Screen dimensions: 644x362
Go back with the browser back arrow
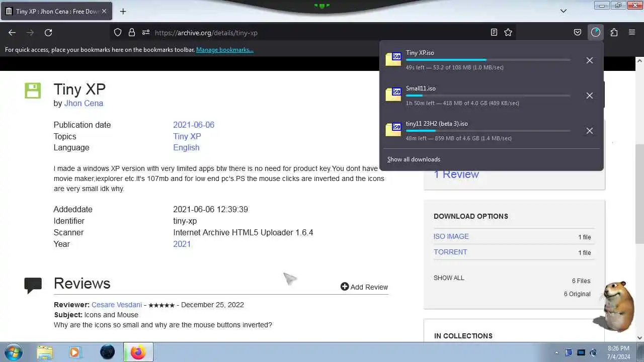click(12, 32)
